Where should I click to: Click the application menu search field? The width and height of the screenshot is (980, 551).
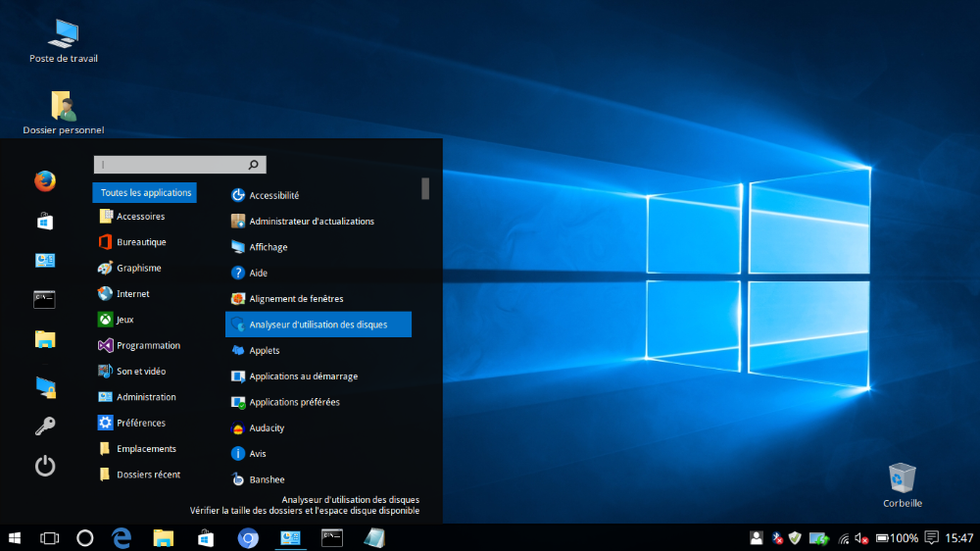172,165
